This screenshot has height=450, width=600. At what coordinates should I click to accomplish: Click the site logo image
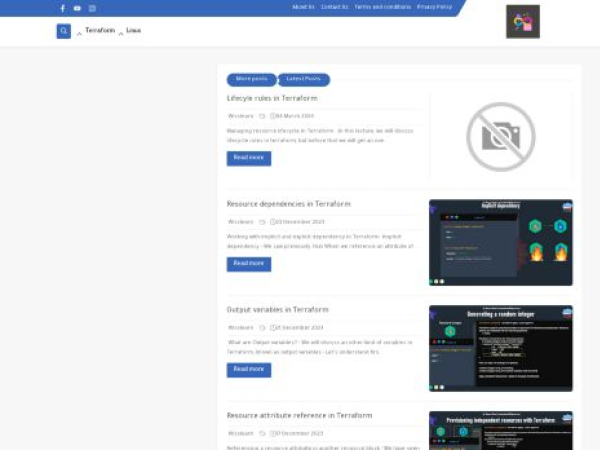523,21
